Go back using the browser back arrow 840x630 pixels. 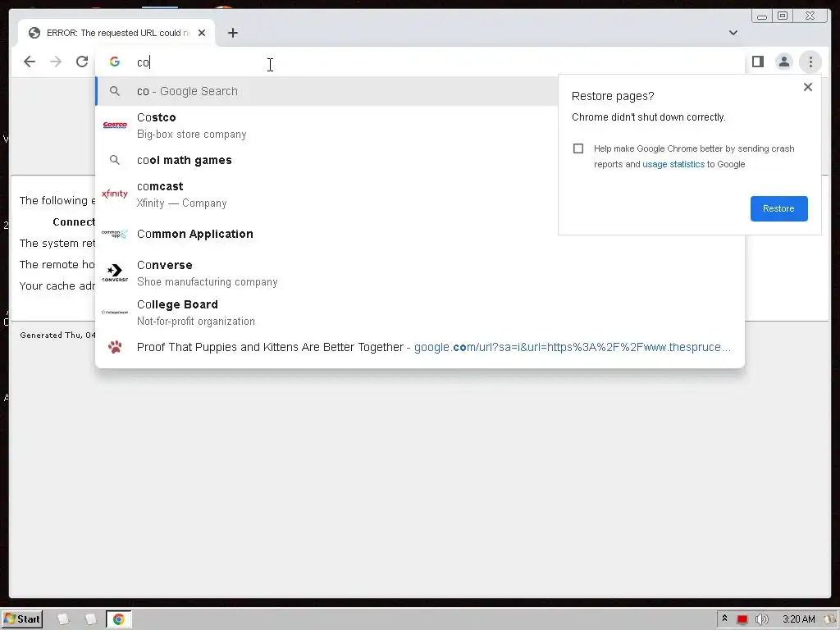pyautogui.click(x=30, y=62)
